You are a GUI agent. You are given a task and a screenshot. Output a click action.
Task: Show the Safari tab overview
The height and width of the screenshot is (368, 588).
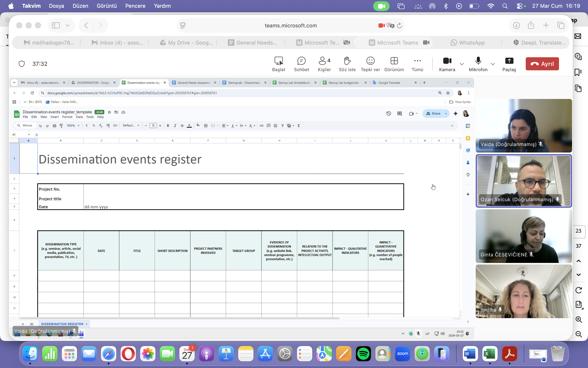561,25
